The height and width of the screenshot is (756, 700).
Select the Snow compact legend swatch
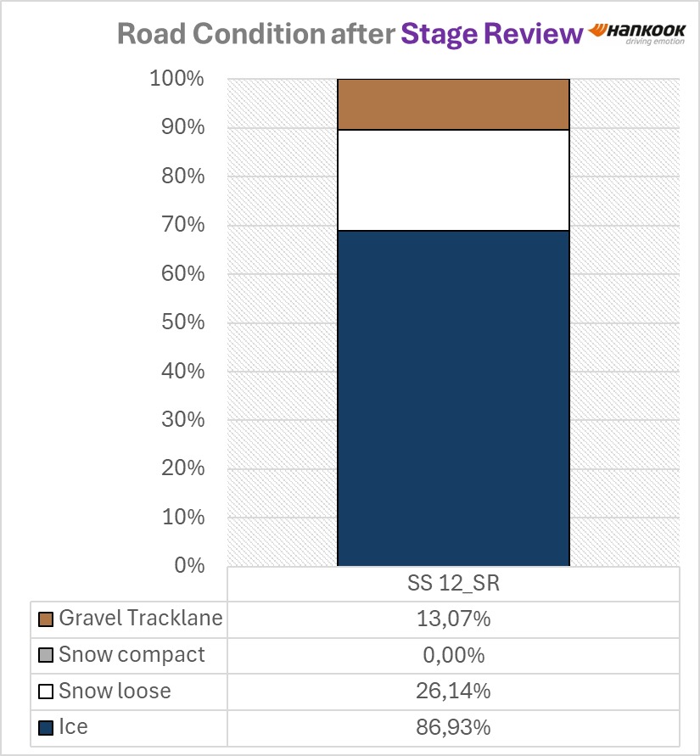[45, 655]
